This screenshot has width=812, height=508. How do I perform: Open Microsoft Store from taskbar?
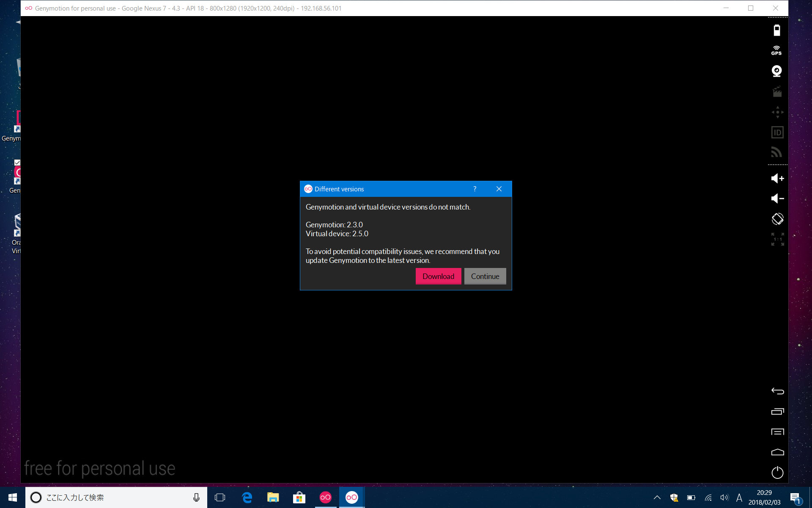pyautogui.click(x=299, y=497)
